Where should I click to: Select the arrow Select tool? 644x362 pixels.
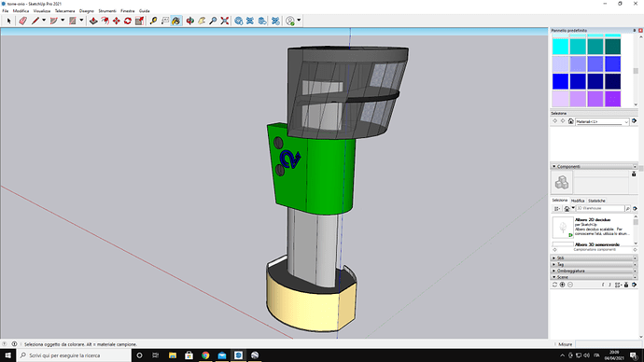click(x=8, y=21)
